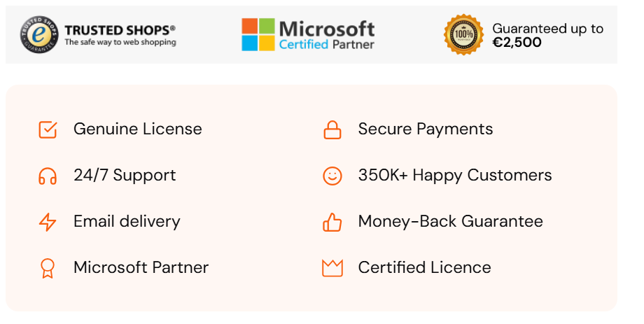Viewport: 644px width, 324px height.
Task: Click the 24/7 Support label
Action: click(125, 176)
